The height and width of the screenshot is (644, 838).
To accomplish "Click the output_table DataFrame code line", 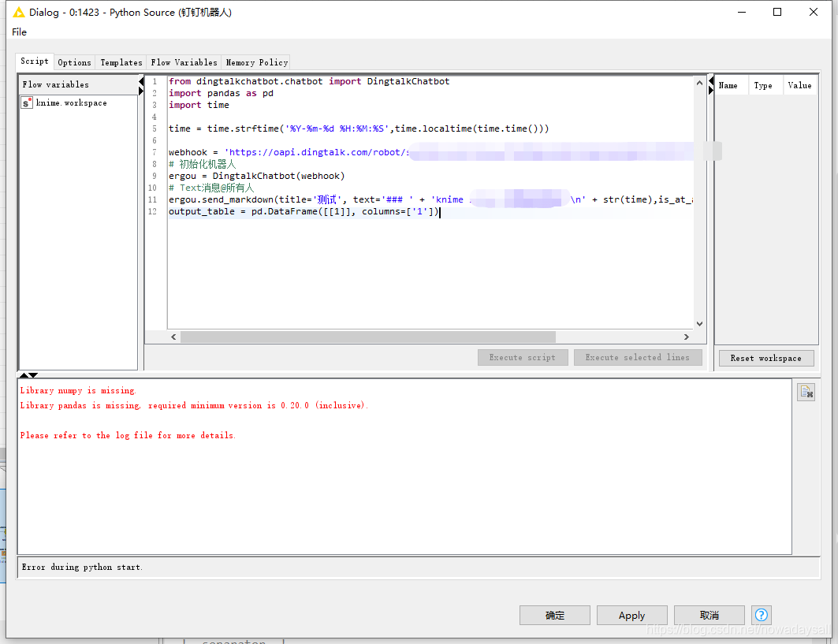I will (304, 211).
